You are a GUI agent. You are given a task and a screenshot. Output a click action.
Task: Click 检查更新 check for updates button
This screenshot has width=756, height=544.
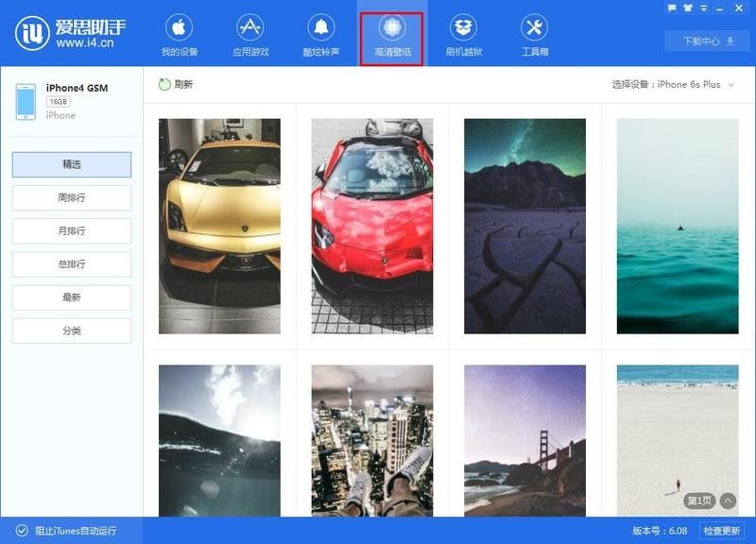(722, 531)
